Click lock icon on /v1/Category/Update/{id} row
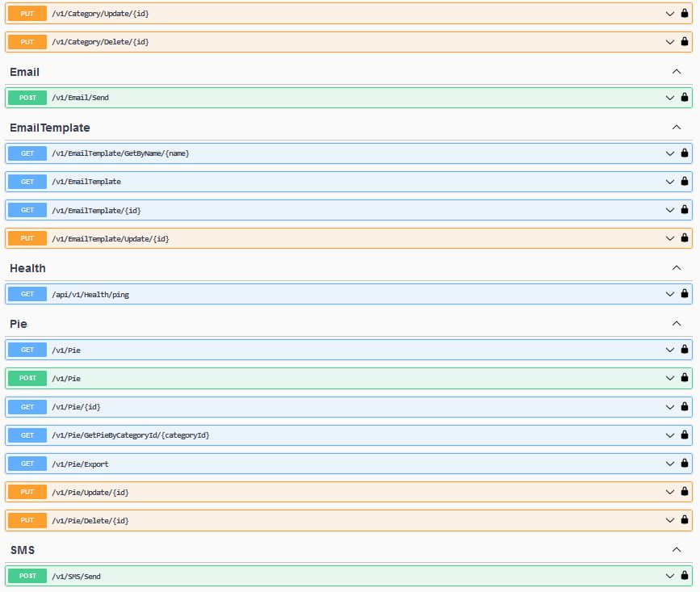 (685, 14)
